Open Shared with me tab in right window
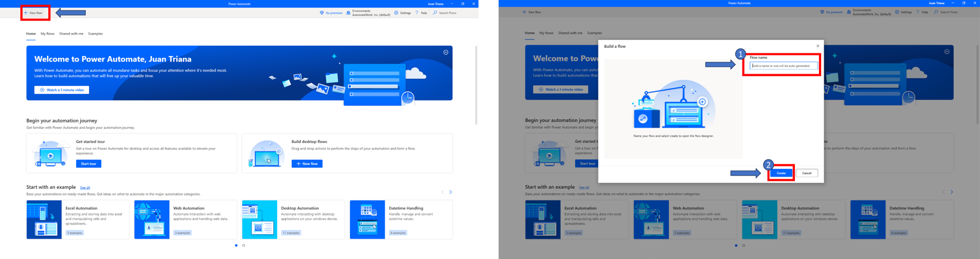The width and height of the screenshot is (980, 259). [x=570, y=33]
